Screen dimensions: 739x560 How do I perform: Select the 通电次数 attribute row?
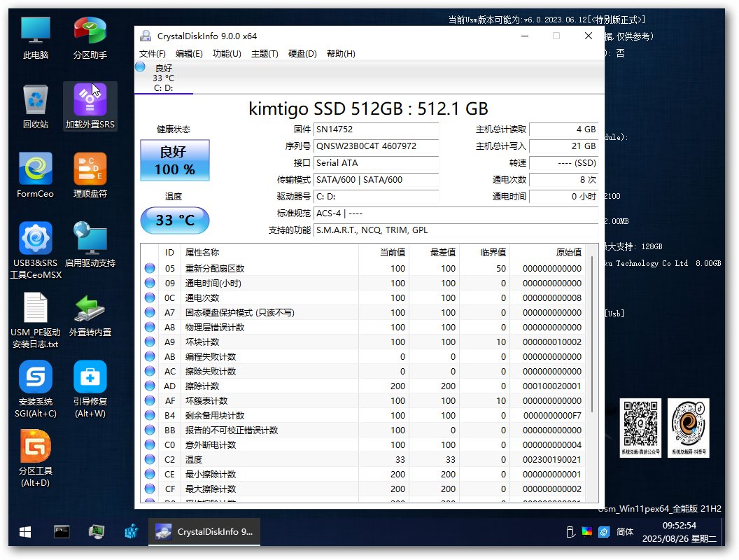click(x=363, y=298)
